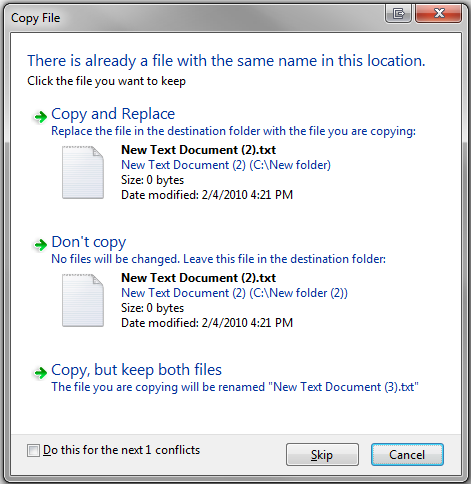
Task: Select the destination file's document icon under Don't copy
Action: click(83, 300)
